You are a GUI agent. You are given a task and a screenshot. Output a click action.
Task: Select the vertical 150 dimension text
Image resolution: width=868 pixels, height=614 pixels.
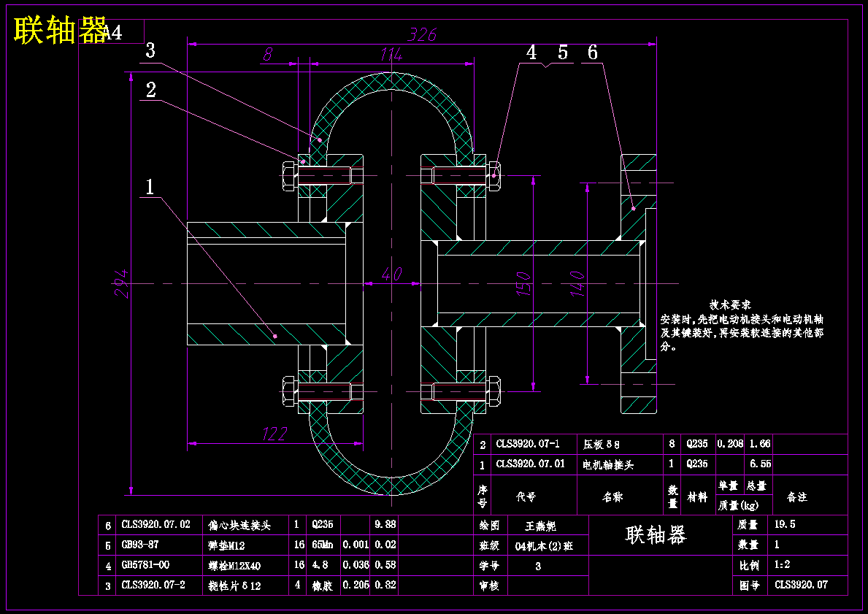523,283
